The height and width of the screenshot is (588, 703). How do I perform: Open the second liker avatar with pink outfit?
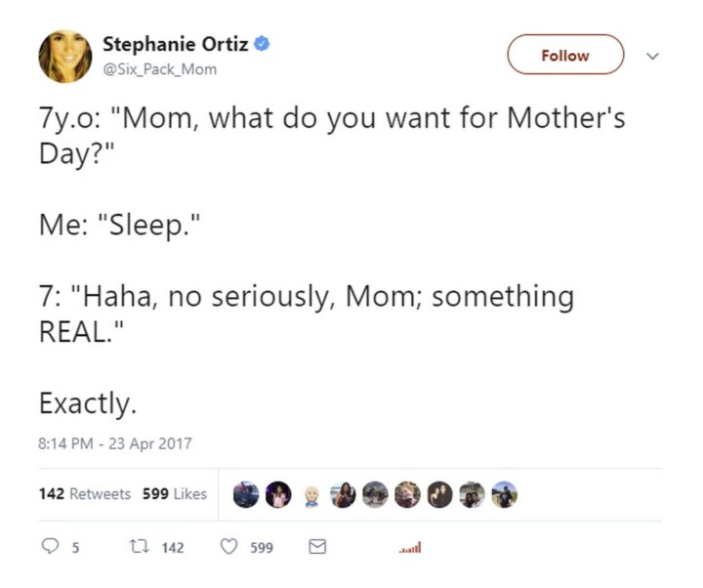(279, 495)
